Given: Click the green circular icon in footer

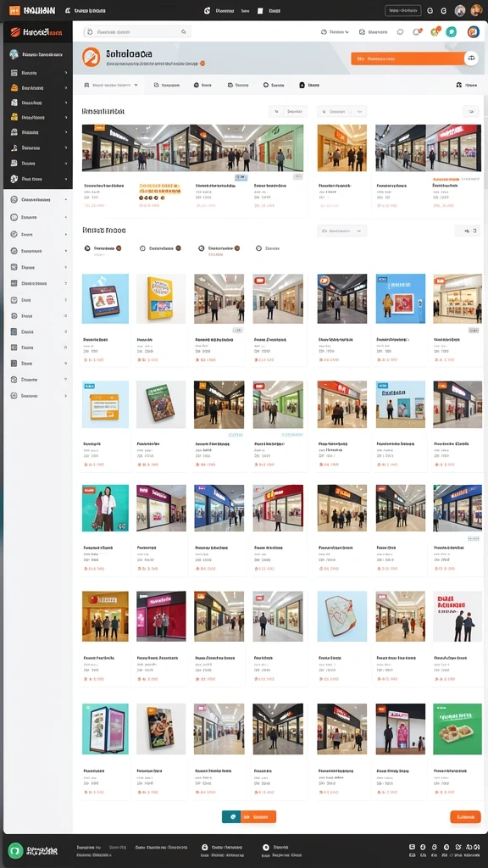Looking at the screenshot, I should pyautogui.click(x=15, y=850).
